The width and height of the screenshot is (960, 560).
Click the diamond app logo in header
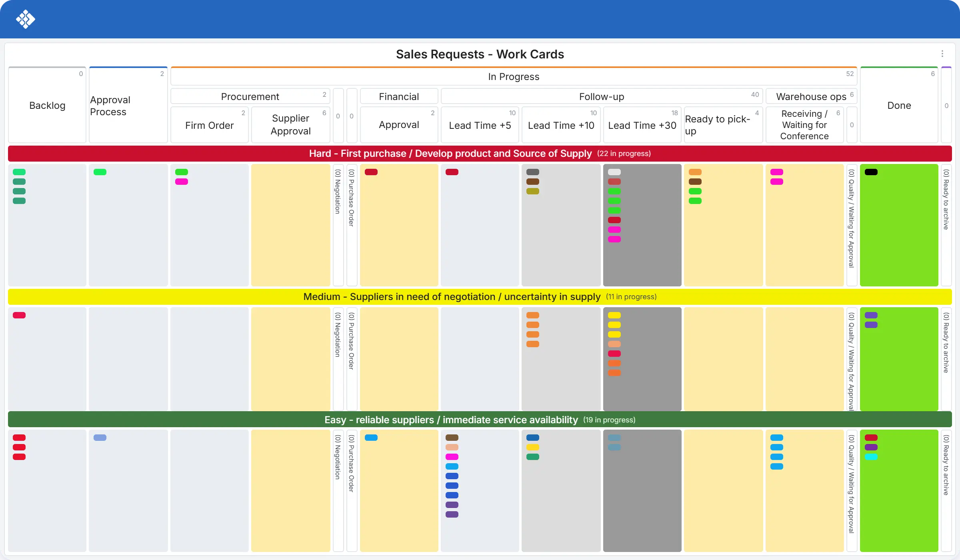point(26,19)
